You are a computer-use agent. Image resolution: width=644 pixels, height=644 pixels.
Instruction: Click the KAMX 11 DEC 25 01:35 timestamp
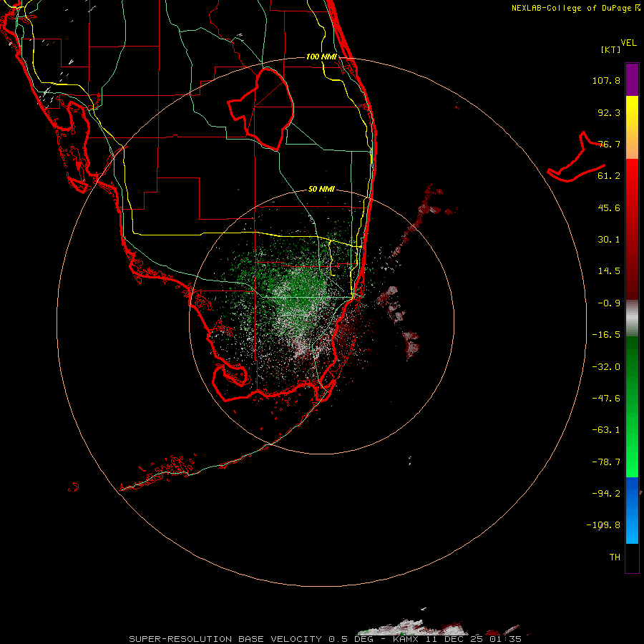457,639
